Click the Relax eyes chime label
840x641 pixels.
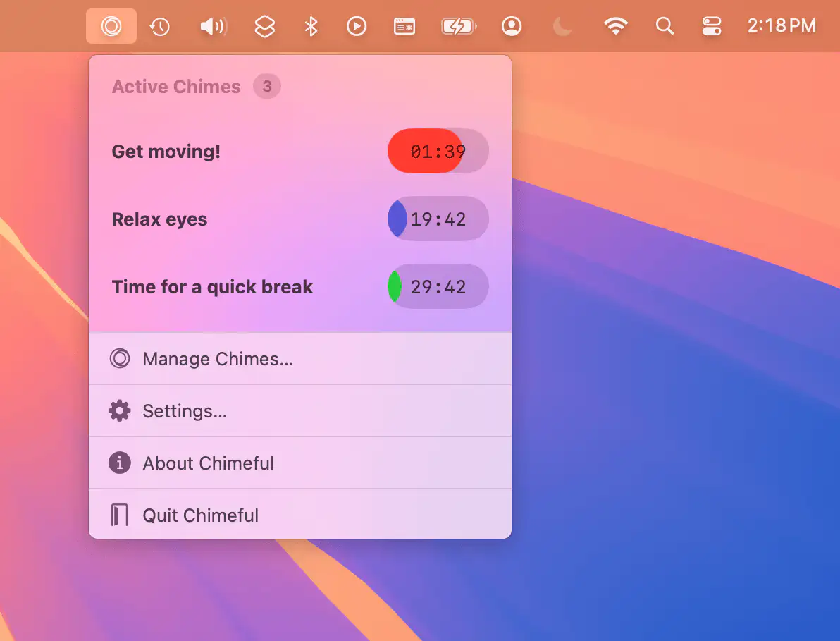(159, 219)
